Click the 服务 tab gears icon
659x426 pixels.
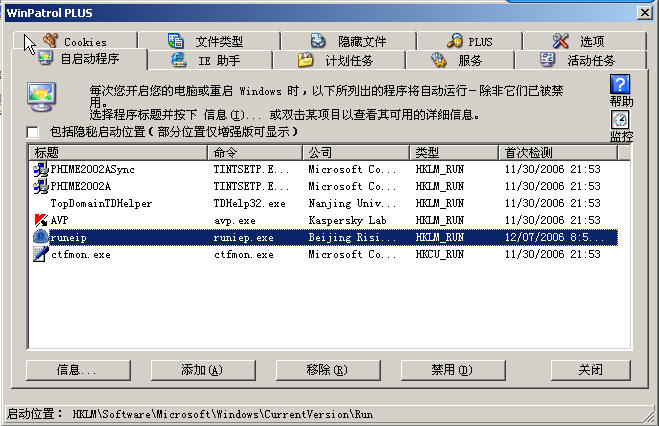(x=439, y=60)
